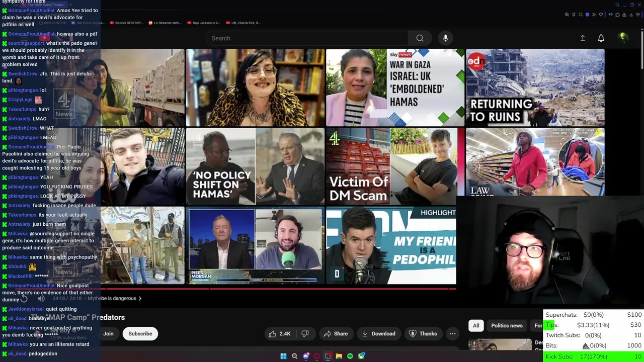Image resolution: width=644 pixels, height=362 pixels.
Task: Expand the chapter title chevron 'is dangerous'
Action: (x=139, y=299)
